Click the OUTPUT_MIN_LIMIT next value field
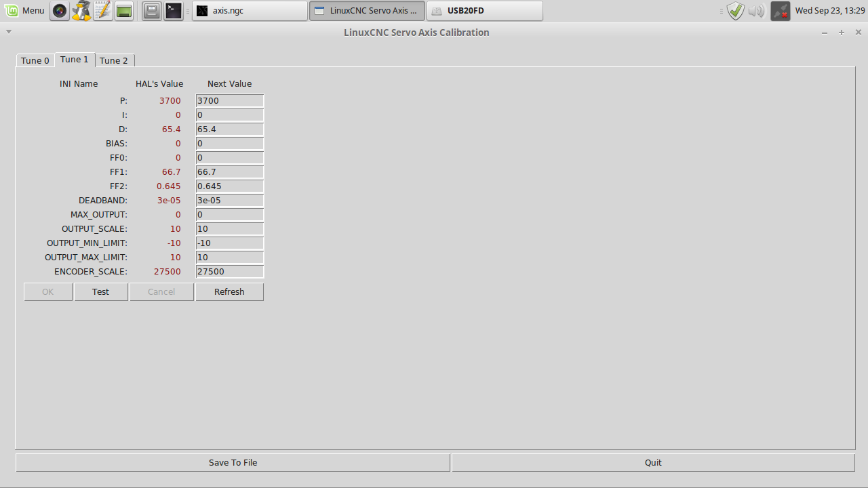 tap(230, 243)
